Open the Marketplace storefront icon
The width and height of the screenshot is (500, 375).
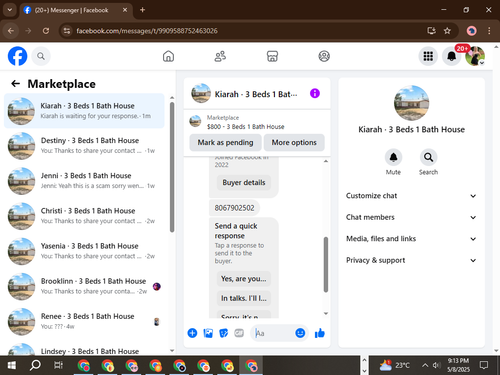(x=272, y=56)
